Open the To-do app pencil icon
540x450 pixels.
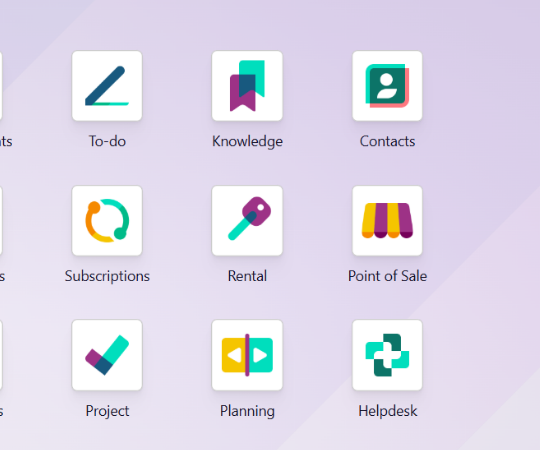point(107,86)
